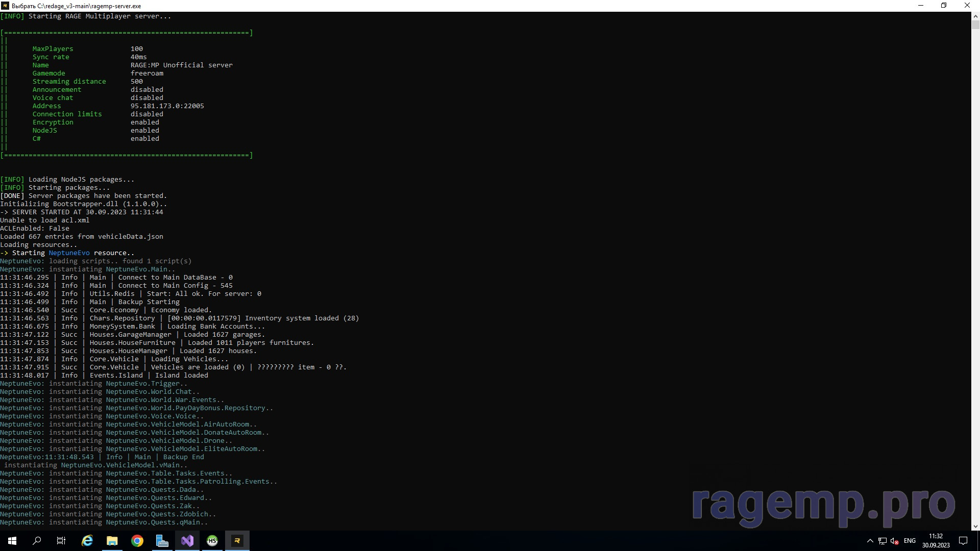Click scrollbar down arrow in console
The width and height of the screenshot is (980, 551).
point(975,526)
